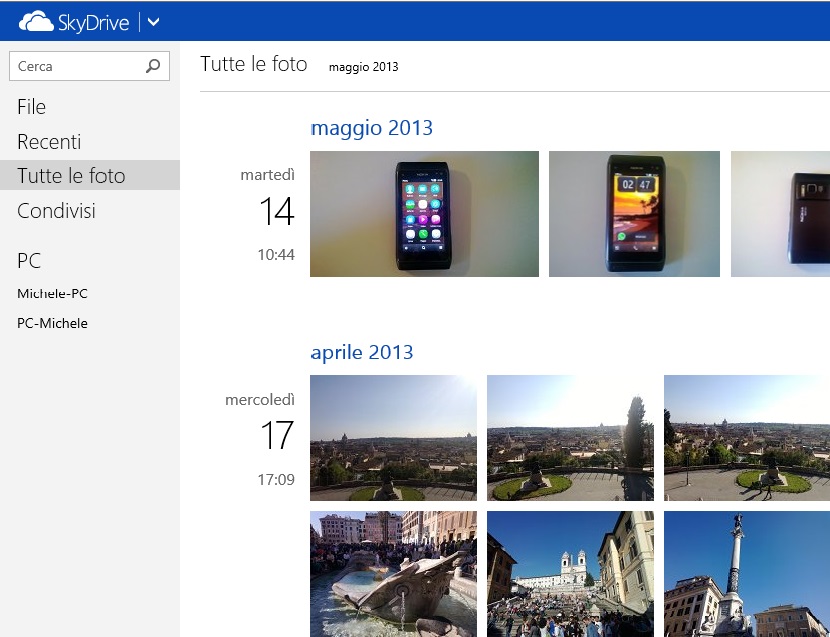Open the column monument photo
This screenshot has width=830, height=637.
point(747,574)
